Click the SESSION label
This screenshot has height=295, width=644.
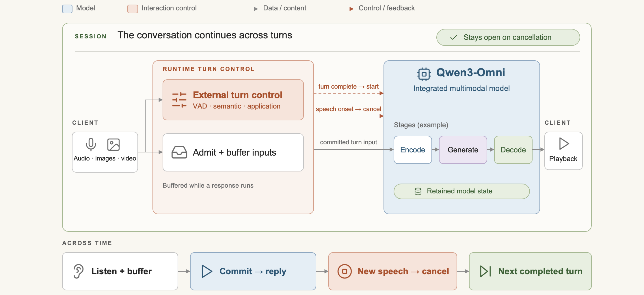[91, 36]
